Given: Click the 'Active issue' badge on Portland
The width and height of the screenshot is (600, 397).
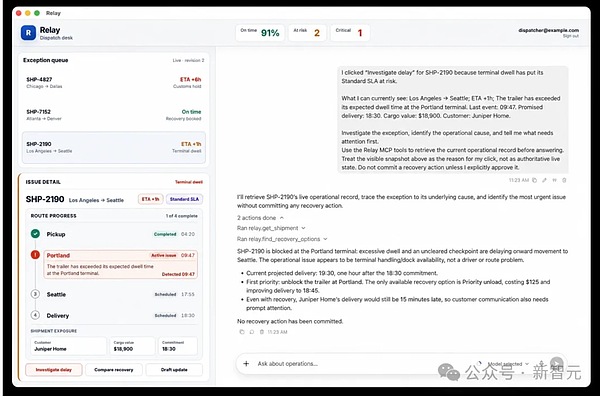Looking at the screenshot, I should (x=163, y=255).
